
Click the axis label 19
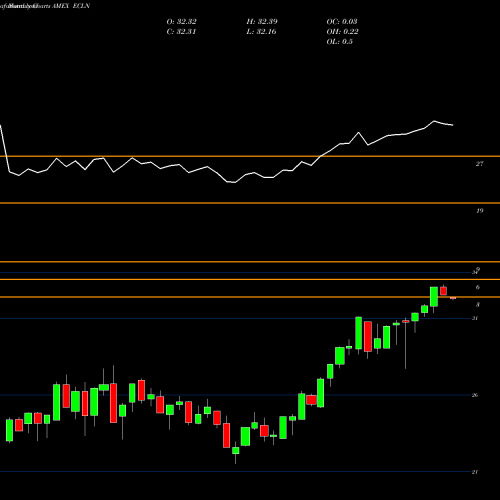click(479, 211)
